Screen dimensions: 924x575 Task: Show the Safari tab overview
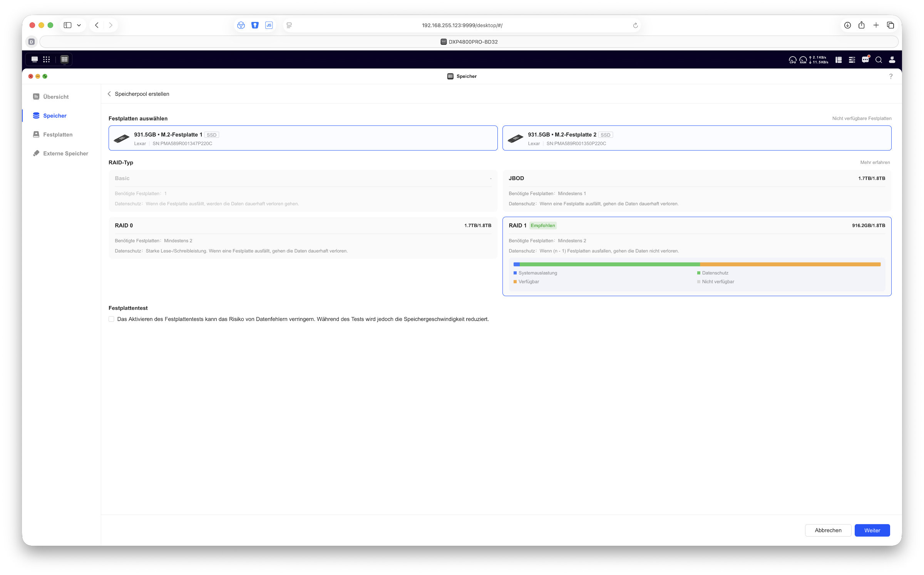click(x=891, y=25)
